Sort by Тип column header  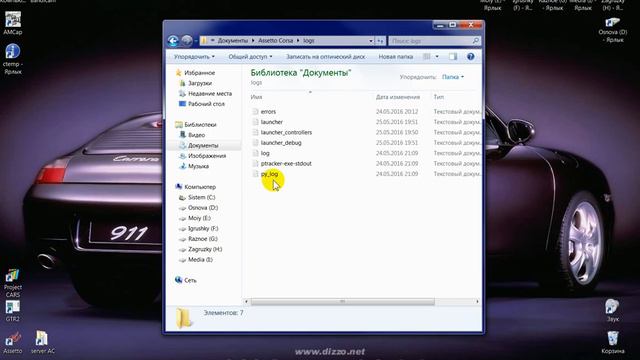[439, 97]
